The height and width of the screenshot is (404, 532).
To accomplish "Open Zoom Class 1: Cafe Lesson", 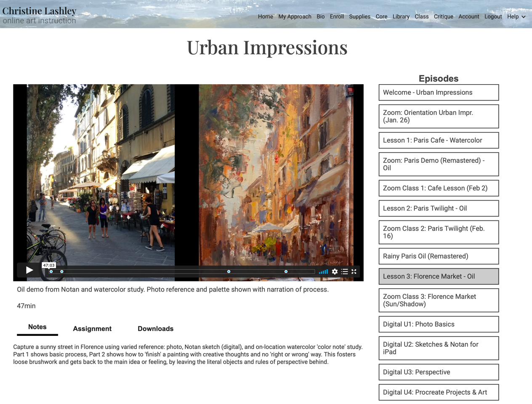I will point(439,189).
